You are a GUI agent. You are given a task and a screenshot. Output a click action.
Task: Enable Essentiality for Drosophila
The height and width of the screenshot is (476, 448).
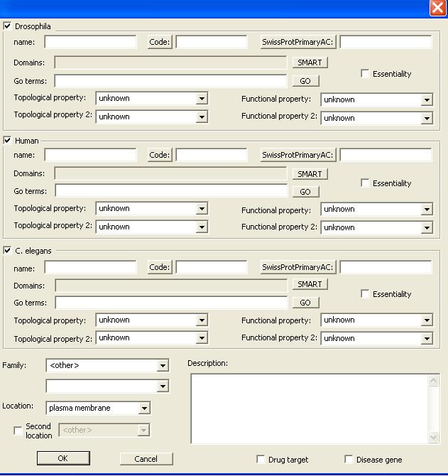pyautogui.click(x=365, y=74)
